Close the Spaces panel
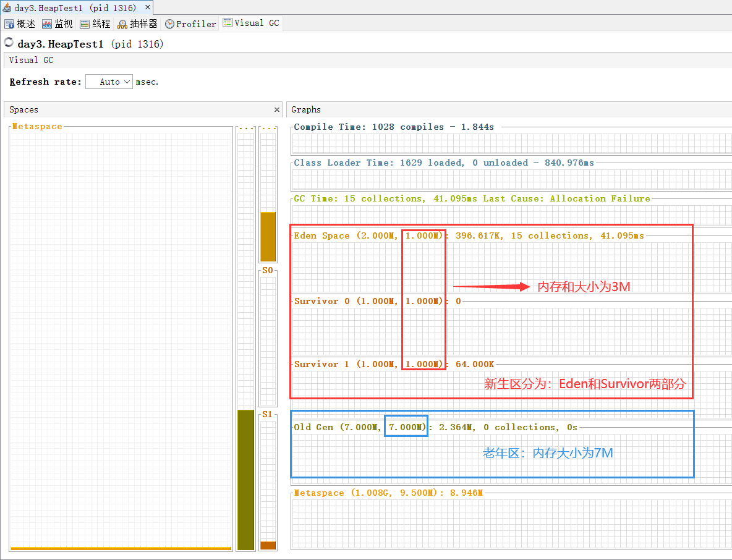Screen dimensions: 732x560 click(277, 109)
